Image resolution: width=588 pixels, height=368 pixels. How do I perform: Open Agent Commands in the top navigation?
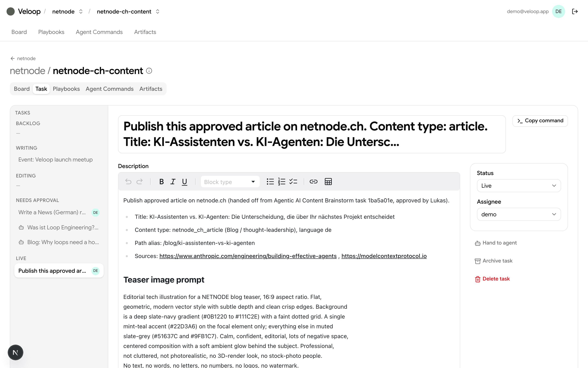click(99, 32)
